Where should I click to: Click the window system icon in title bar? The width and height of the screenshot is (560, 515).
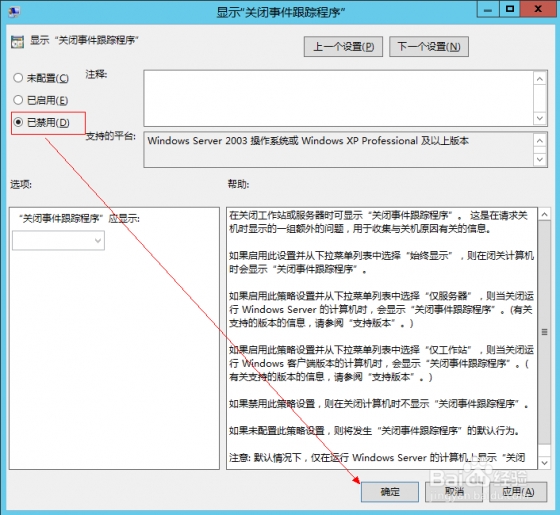(x=14, y=12)
